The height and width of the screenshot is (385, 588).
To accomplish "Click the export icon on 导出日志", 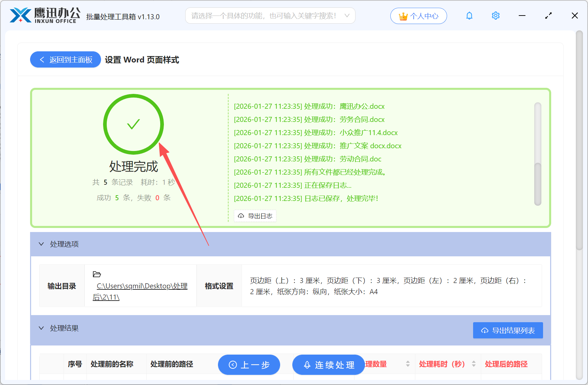I will [241, 216].
